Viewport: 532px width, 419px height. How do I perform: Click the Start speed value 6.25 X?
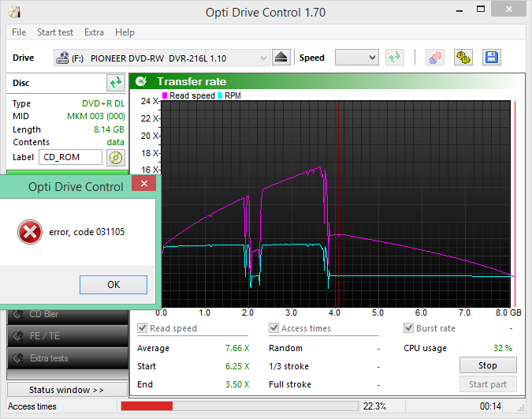tap(237, 366)
